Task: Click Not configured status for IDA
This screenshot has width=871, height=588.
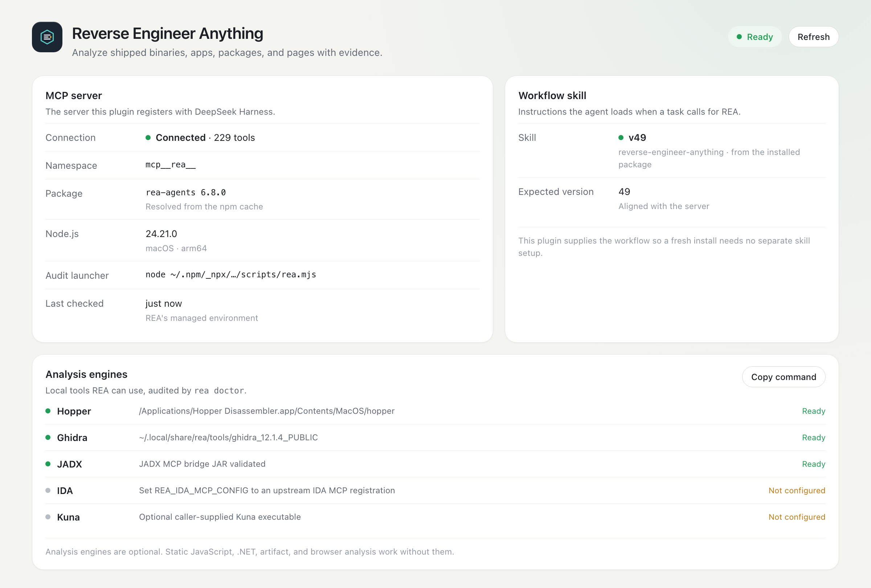Action: click(x=797, y=491)
